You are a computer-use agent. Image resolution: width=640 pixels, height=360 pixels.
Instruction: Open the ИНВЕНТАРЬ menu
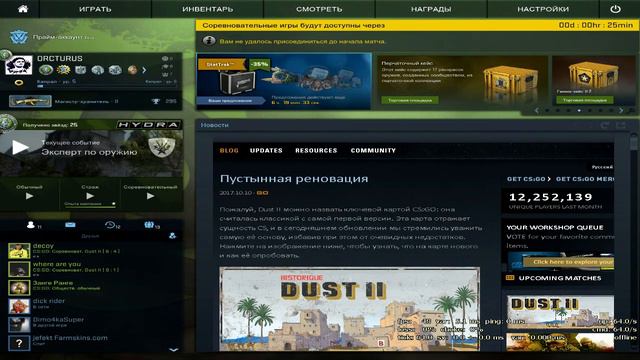click(x=208, y=9)
